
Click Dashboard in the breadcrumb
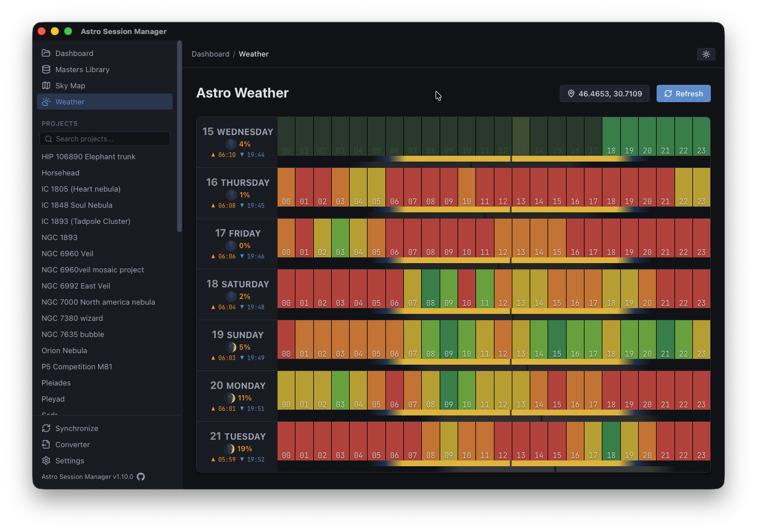[x=210, y=54]
